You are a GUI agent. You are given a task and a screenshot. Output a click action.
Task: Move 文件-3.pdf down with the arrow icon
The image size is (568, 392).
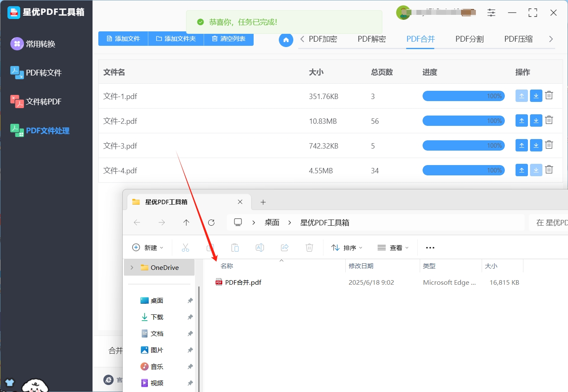(536, 145)
